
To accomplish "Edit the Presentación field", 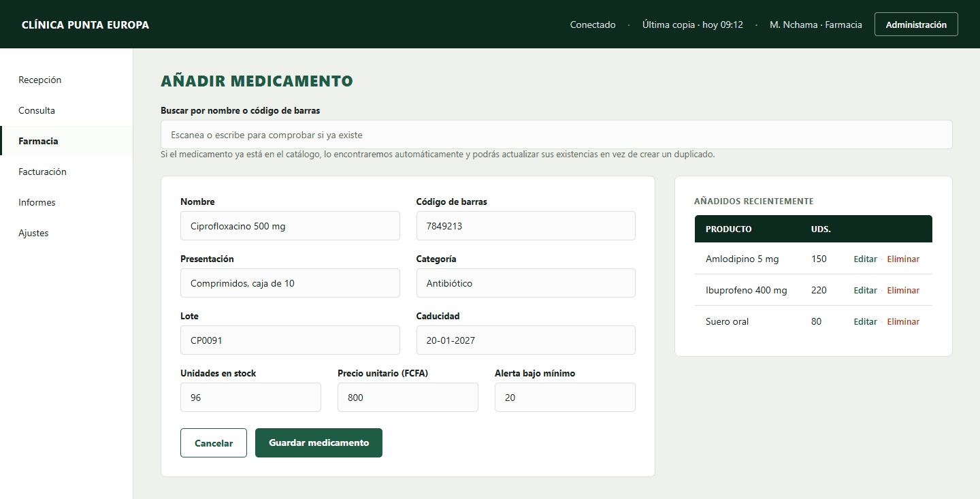I will [x=290, y=283].
